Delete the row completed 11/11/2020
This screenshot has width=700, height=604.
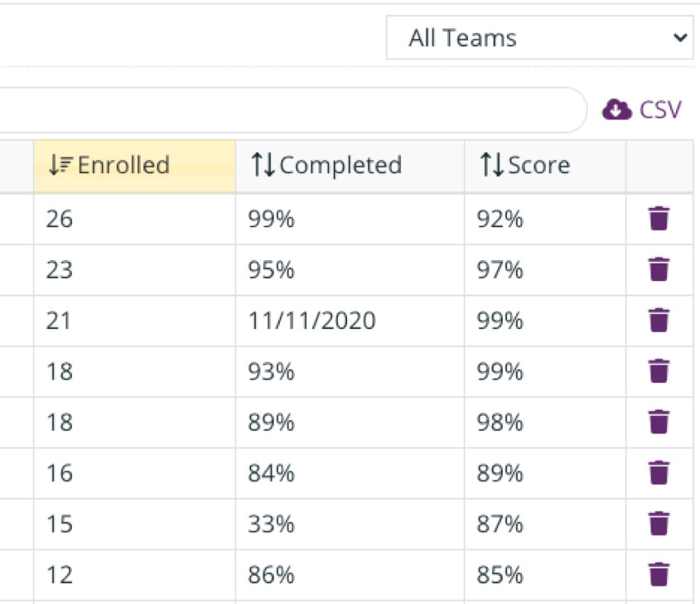pos(659,321)
